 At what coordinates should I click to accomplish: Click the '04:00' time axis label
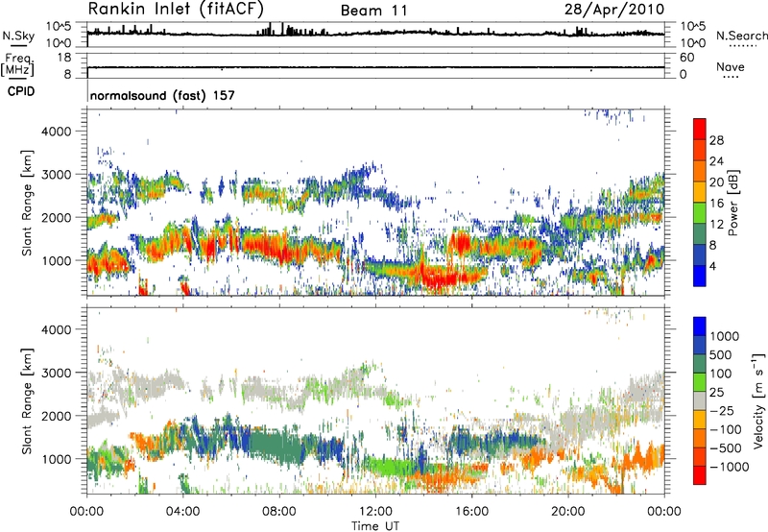point(183,512)
